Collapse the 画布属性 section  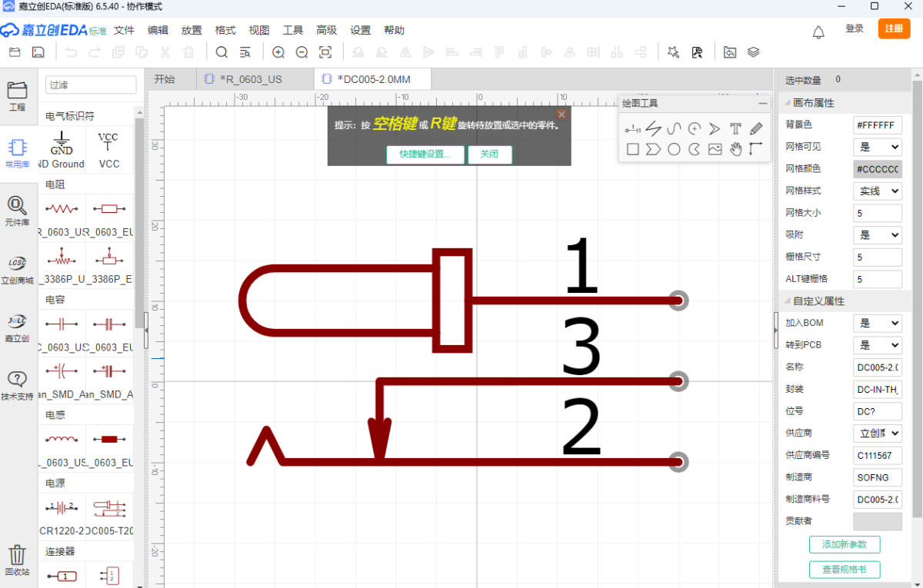[786, 103]
